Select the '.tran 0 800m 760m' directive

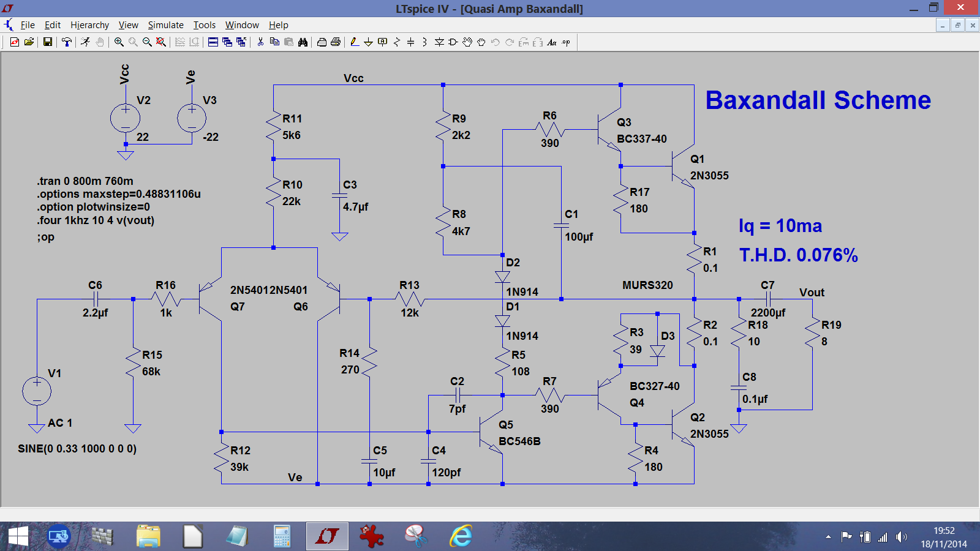click(85, 181)
